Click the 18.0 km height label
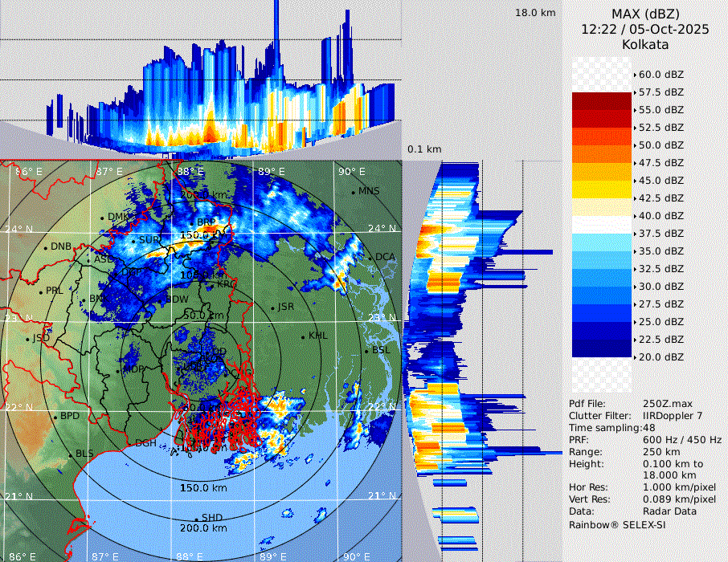The width and height of the screenshot is (728, 562). click(535, 13)
